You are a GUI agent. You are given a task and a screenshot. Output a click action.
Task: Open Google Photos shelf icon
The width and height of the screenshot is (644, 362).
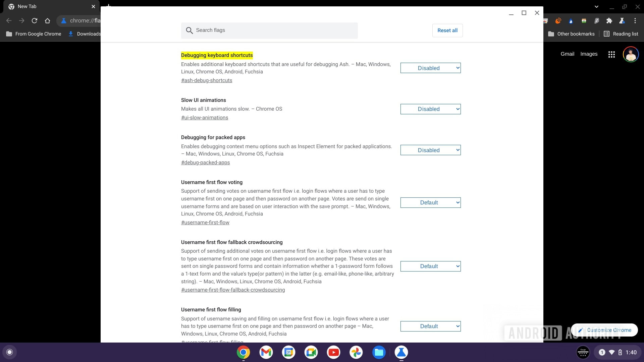(x=356, y=352)
